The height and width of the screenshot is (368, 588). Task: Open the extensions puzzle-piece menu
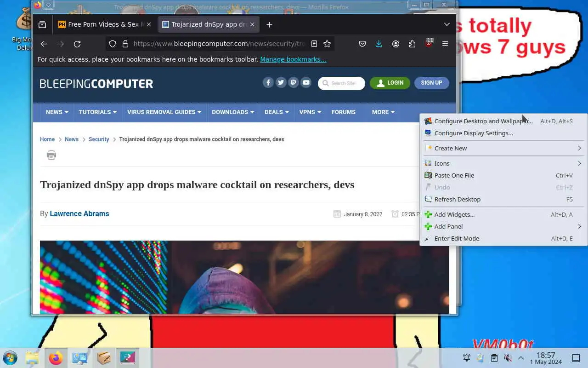[x=412, y=44]
